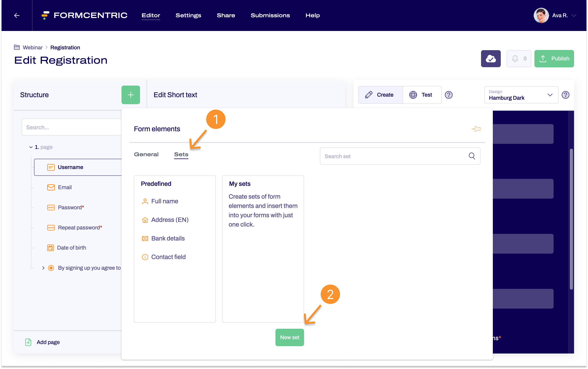Screen dimensions: 588x369
Task: Open help next to the Design dropdown
Action: click(566, 95)
